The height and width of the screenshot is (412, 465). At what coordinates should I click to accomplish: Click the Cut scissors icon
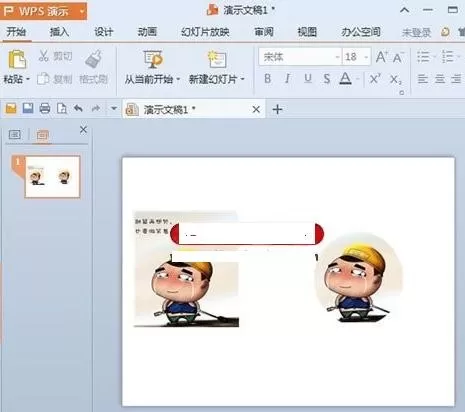point(44,56)
